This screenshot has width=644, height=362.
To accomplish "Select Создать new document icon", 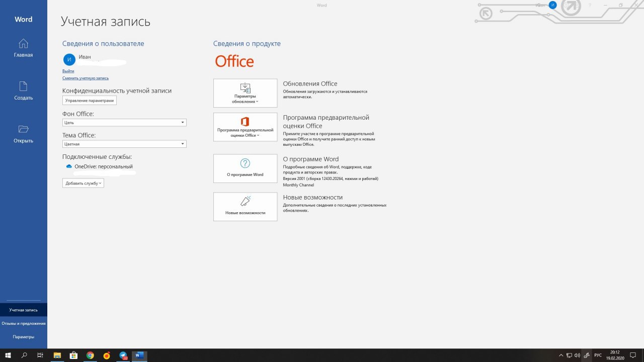I will coord(23,86).
